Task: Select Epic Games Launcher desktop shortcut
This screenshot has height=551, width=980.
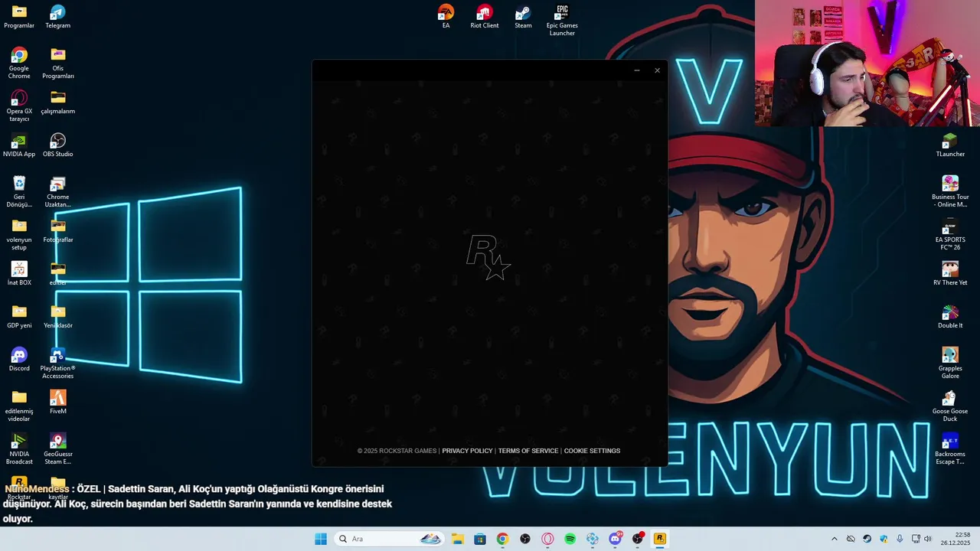Action: [x=562, y=20]
